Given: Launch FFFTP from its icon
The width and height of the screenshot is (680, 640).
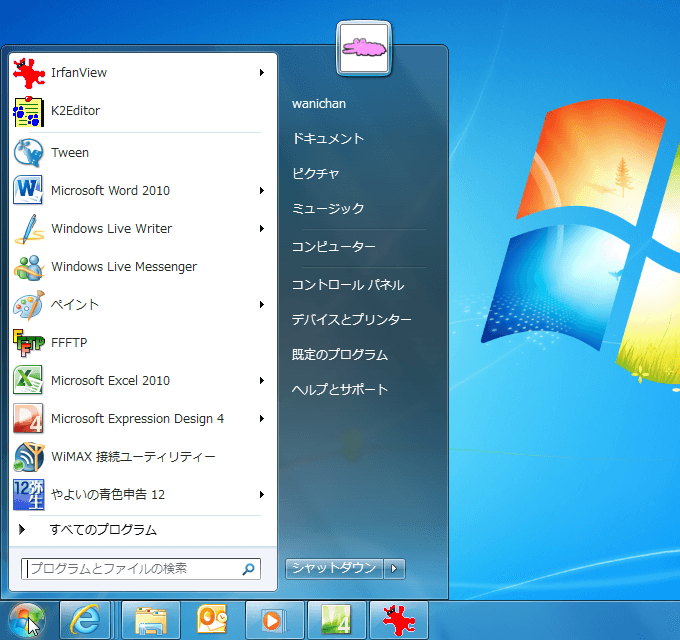Looking at the screenshot, I should [x=29, y=343].
